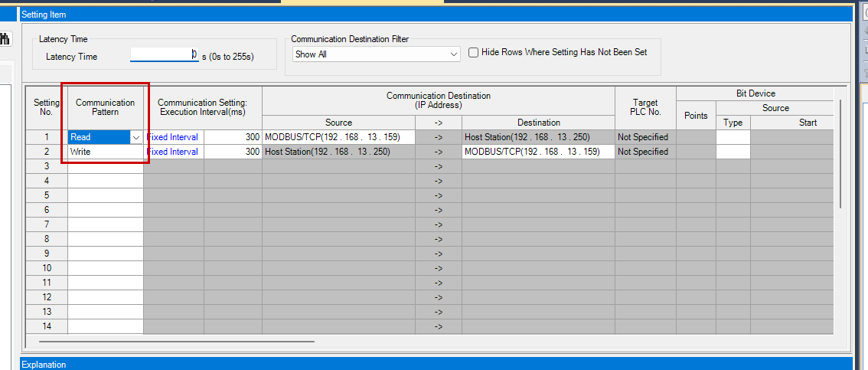
Task: Click the Bit Device source Type cell in row 2
Action: [x=733, y=151]
